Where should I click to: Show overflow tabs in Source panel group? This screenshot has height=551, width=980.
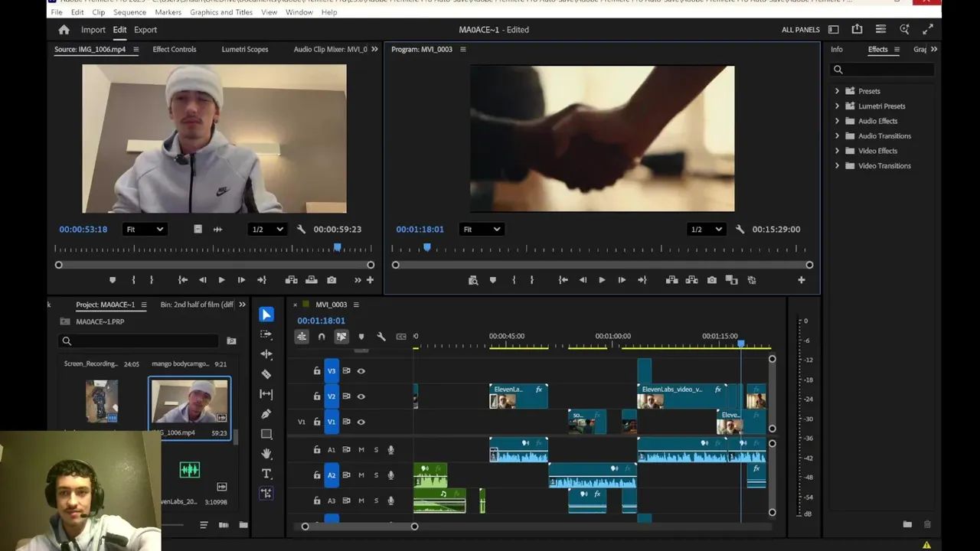coord(374,49)
